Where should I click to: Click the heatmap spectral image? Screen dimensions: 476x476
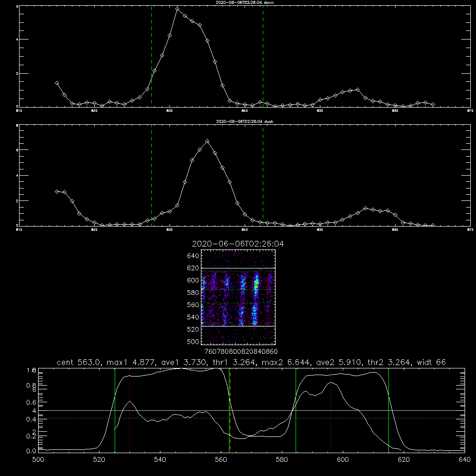click(x=238, y=297)
